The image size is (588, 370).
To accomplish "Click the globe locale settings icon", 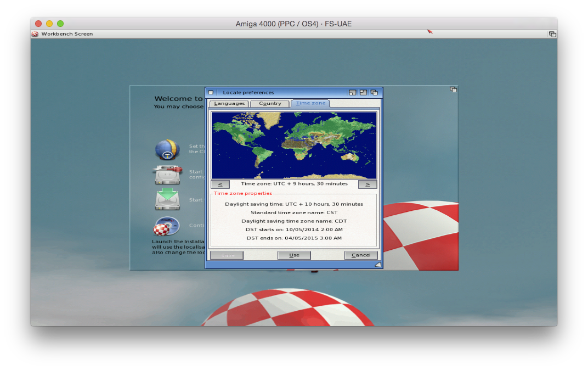I will 167,149.
